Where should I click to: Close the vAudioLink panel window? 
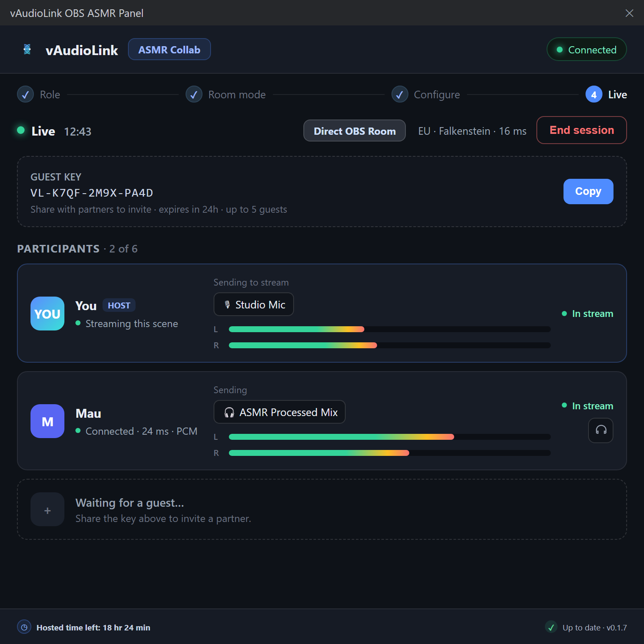click(x=630, y=13)
